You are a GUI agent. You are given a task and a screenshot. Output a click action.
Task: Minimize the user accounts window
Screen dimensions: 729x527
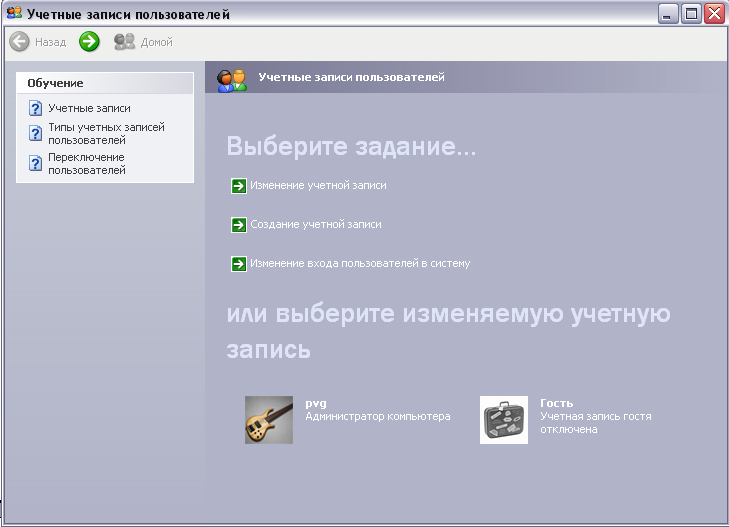(668, 13)
